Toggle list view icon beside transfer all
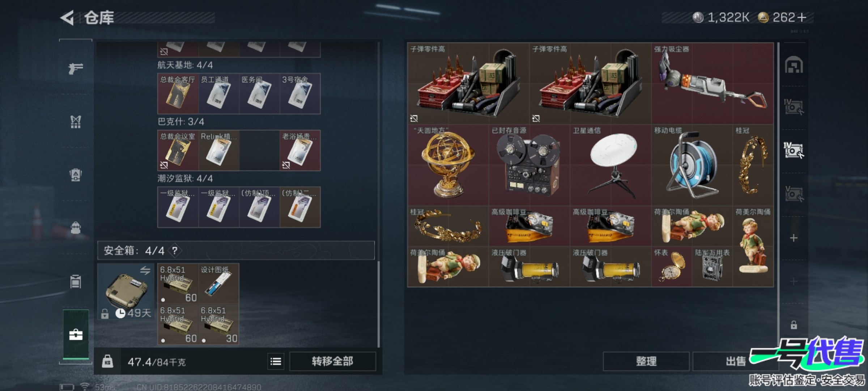The width and height of the screenshot is (868, 391). pos(276,361)
